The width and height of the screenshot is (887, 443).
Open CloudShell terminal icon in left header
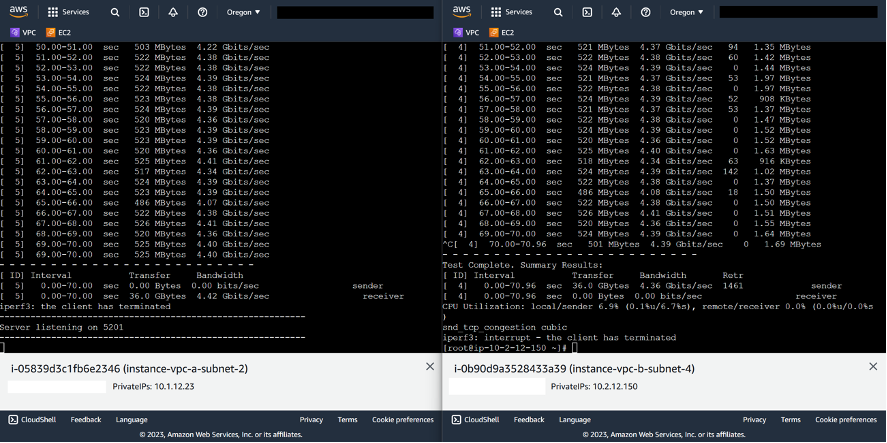tap(144, 12)
